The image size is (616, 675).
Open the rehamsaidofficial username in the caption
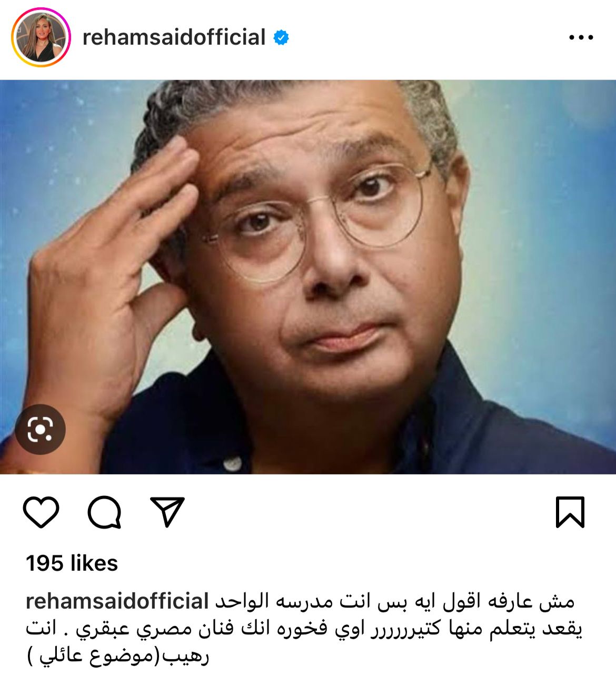point(117,601)
